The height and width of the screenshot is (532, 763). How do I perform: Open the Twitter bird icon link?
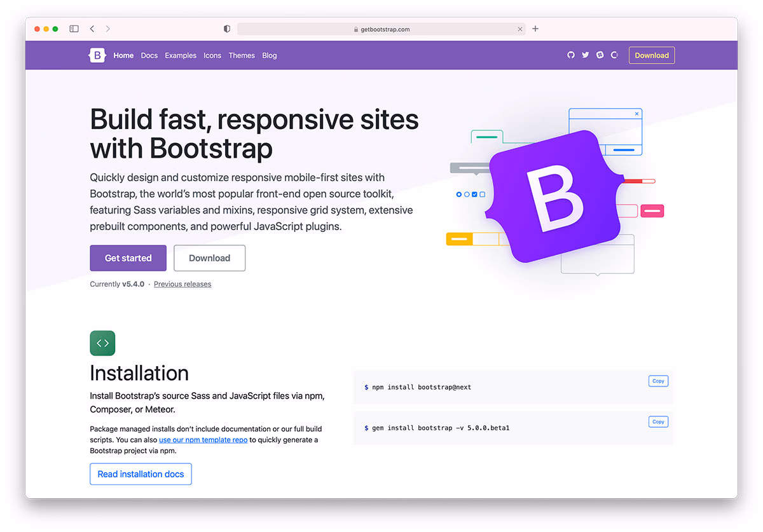[x=586, y=55]
